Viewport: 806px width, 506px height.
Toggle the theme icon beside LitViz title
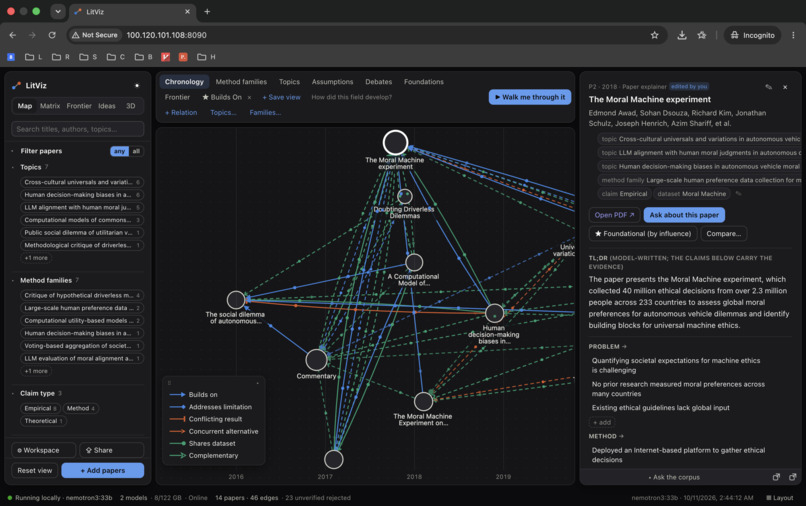(137, 86)
